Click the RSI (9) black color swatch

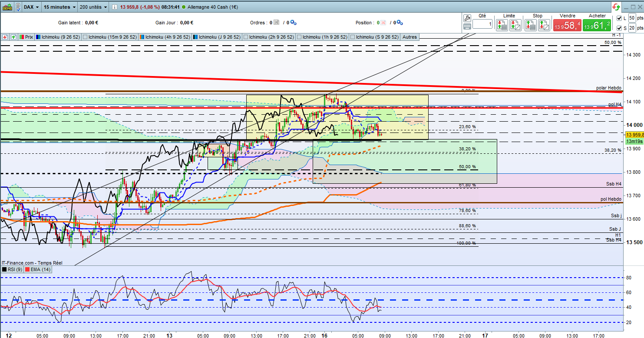(x=4, y=270)
